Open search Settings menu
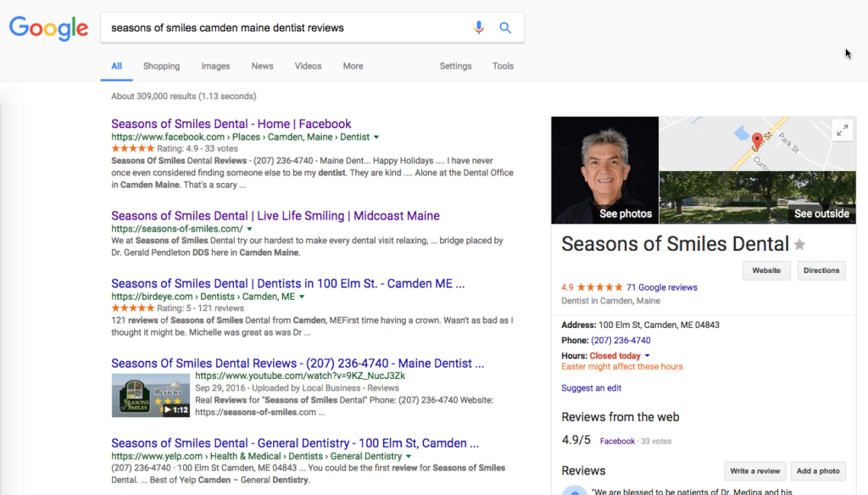 coord(455,66)
